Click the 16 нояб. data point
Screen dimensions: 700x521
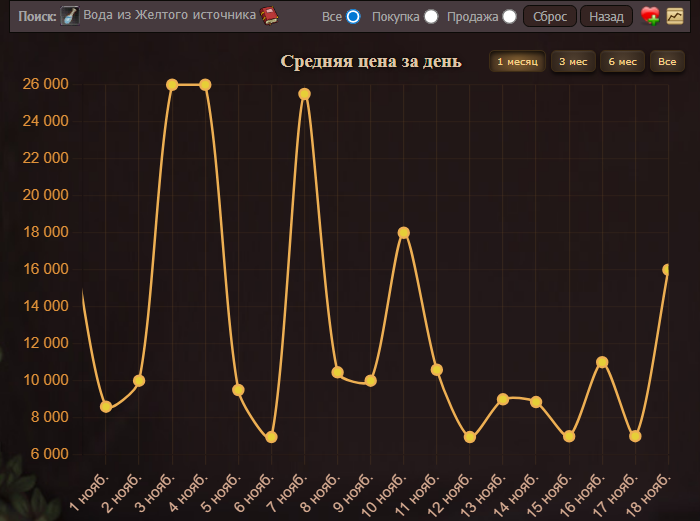pyautogui.click(x=602, y=362)
